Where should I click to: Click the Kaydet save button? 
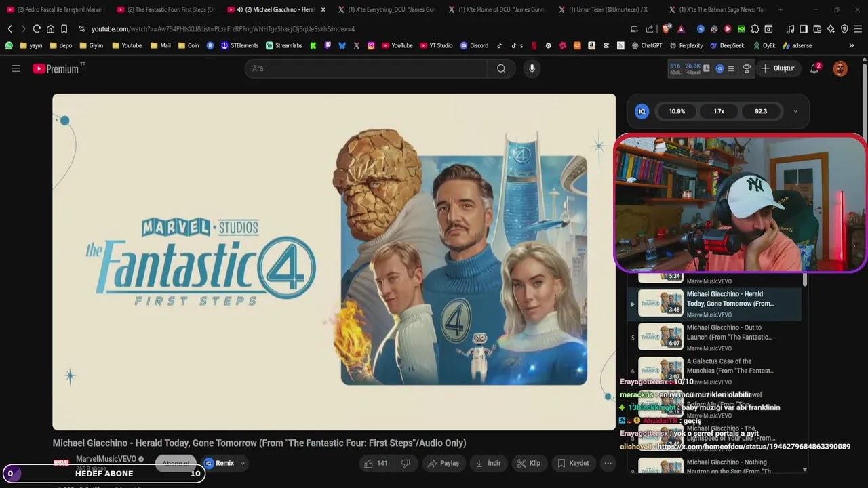coord(573,463)
